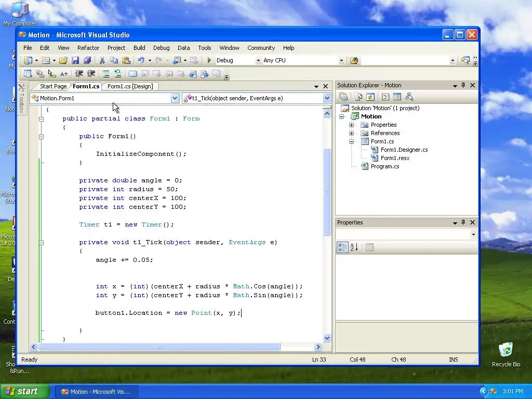Viewport: 532px width, 399px height.
Task: Click the Copy icon in the toolbar
Action: pyautogui.click(x=114, y=60)
